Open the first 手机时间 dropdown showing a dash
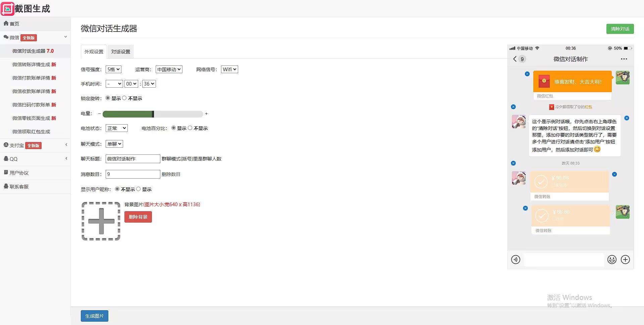 (114, 84)
